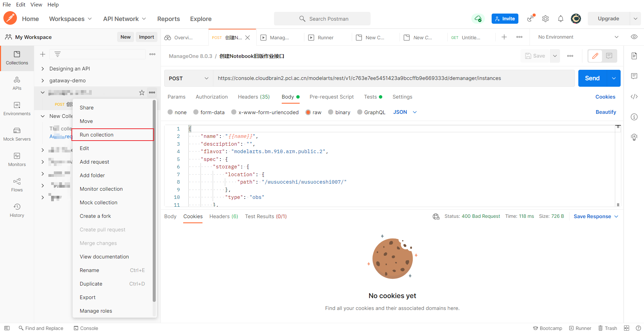Select the binary body type
Image resolution: width=644 pixels, height=333 pixels.
(331, 112)
